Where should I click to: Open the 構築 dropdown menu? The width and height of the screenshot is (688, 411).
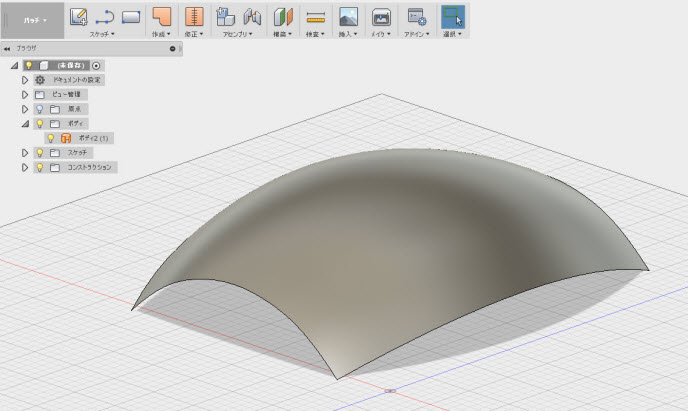(283, 34)
